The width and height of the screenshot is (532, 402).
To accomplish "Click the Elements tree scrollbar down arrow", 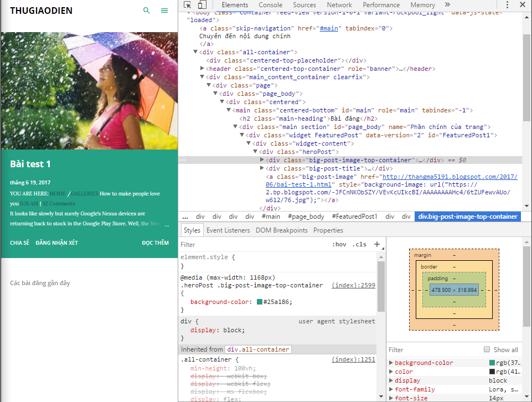I will 526,206.
